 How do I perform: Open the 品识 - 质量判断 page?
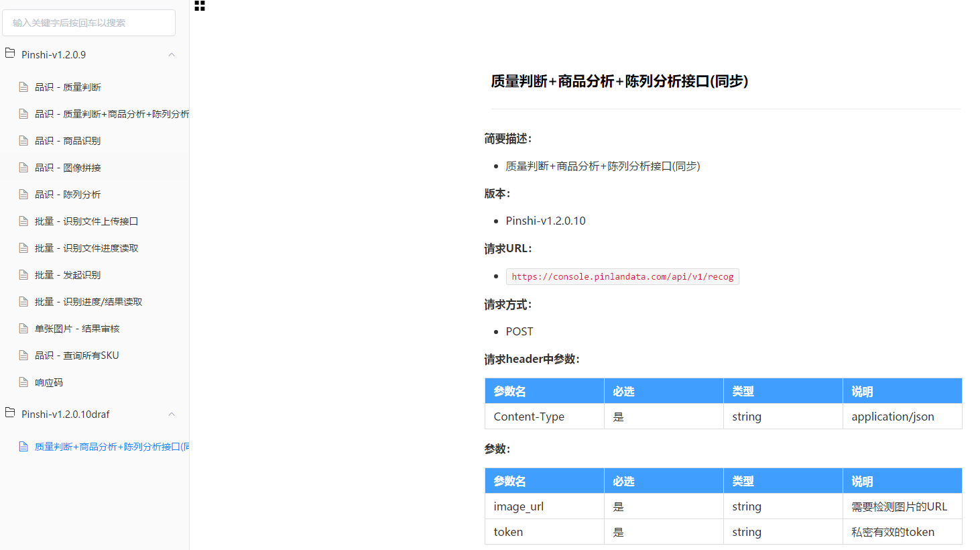pyautogui.click(x=68, y=87)
